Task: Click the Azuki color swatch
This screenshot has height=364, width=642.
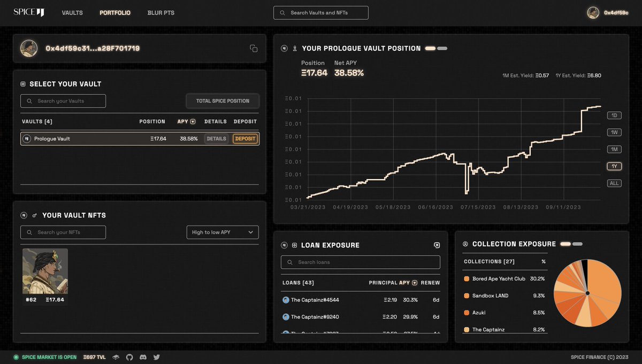Action: coord(467,313)
